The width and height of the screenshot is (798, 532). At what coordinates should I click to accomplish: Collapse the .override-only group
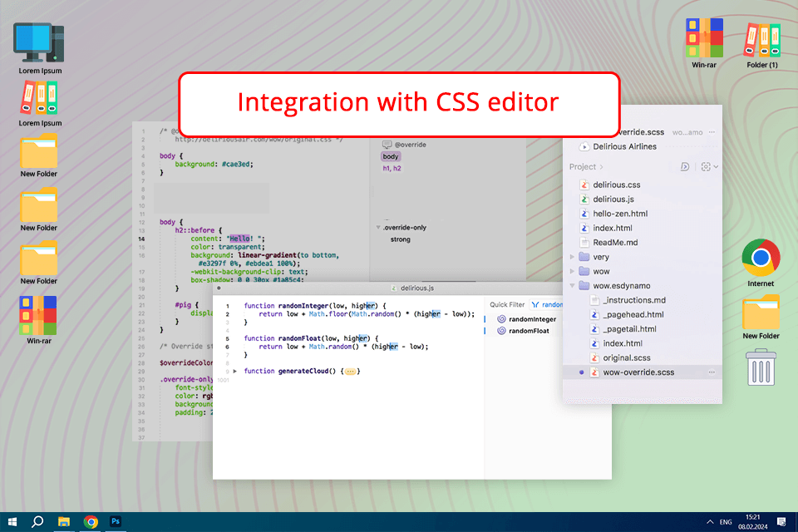click(x=378, y=228)
